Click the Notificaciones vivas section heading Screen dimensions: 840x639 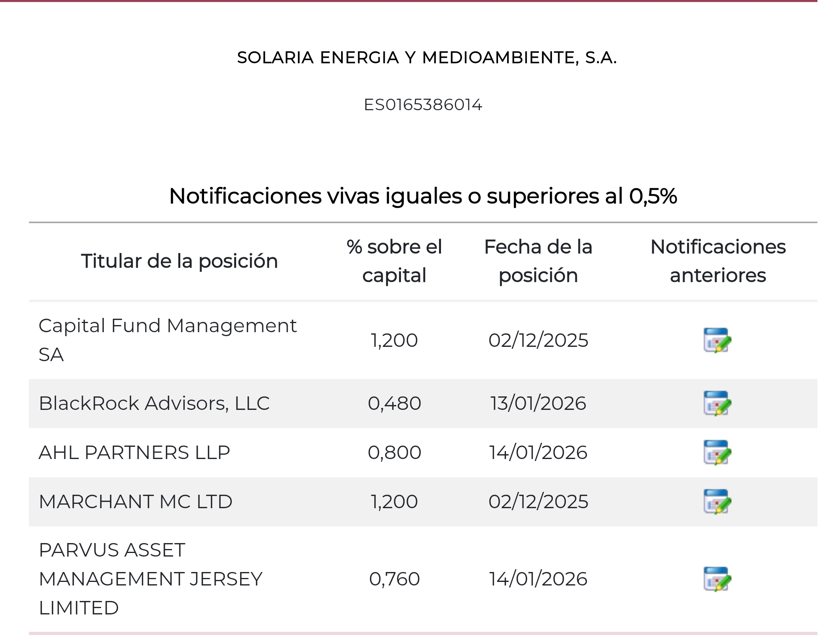423,196
